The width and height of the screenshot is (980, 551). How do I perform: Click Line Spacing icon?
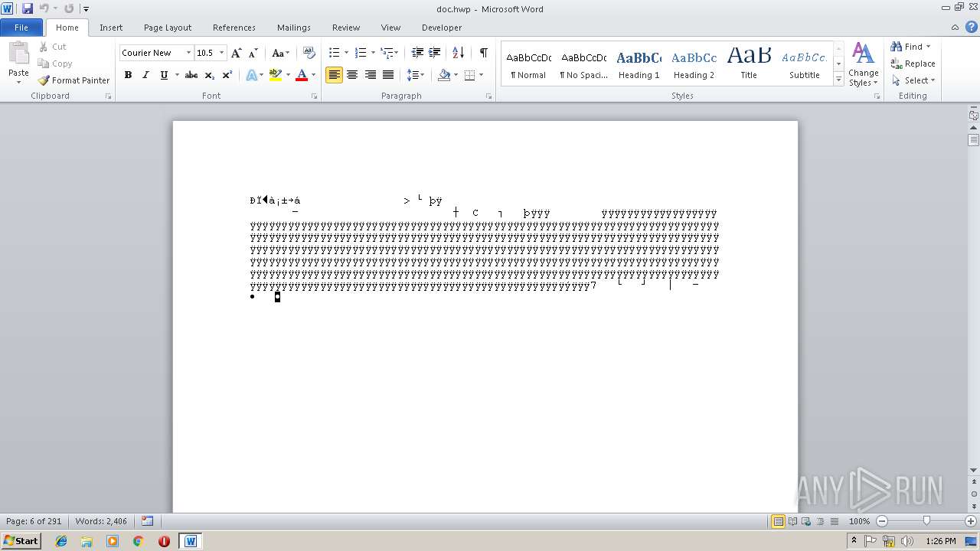click(x=412, y=75)
